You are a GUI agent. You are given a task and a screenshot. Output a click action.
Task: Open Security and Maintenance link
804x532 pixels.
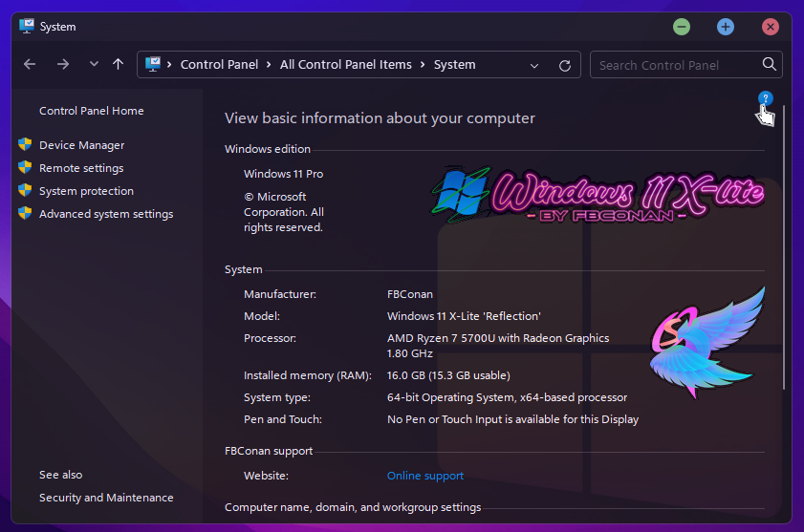coord(106,498)
